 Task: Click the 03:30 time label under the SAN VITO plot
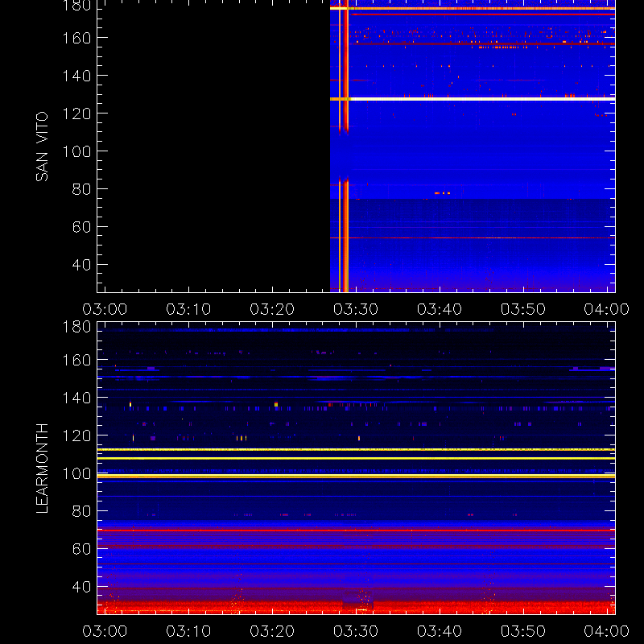point(356,309)
